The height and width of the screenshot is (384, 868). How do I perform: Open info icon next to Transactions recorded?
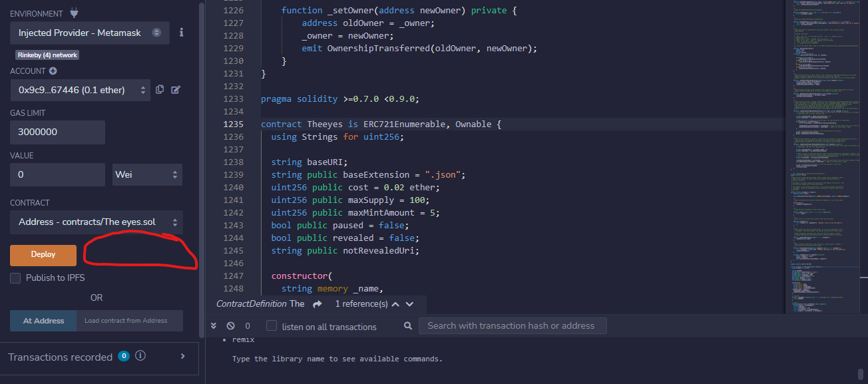pyautogui.click(x=140, y=356)
